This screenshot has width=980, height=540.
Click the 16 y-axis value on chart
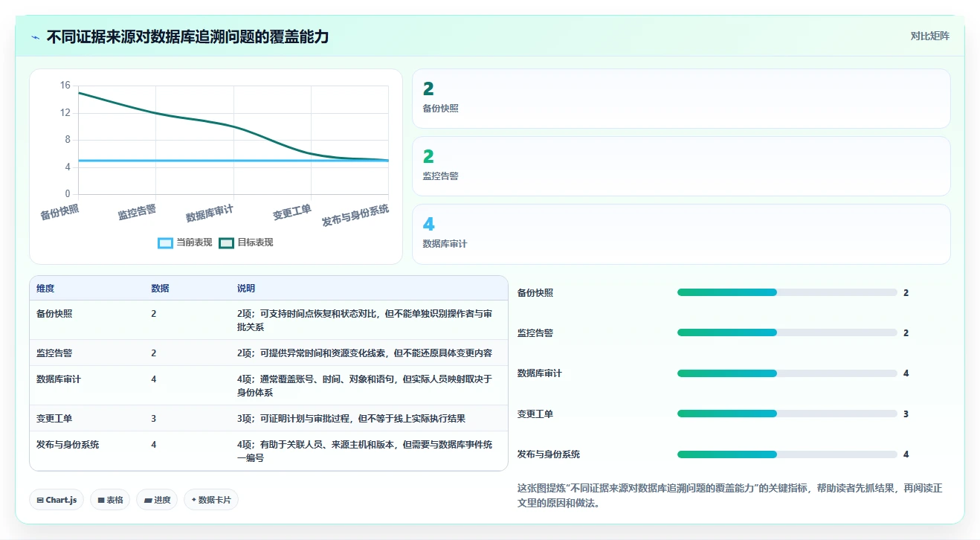(65, 86)
